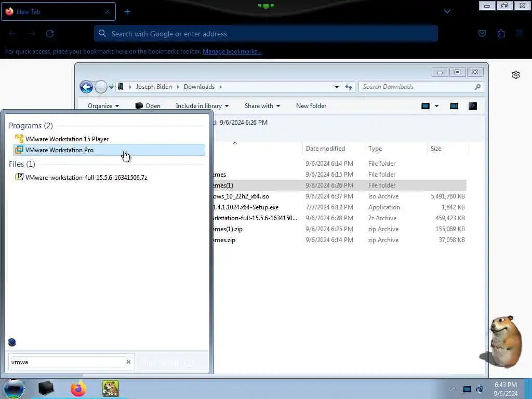The image size is (532, 399).
Task: Open the view options dropdown arrow
Action: click(x=436, y=106)
